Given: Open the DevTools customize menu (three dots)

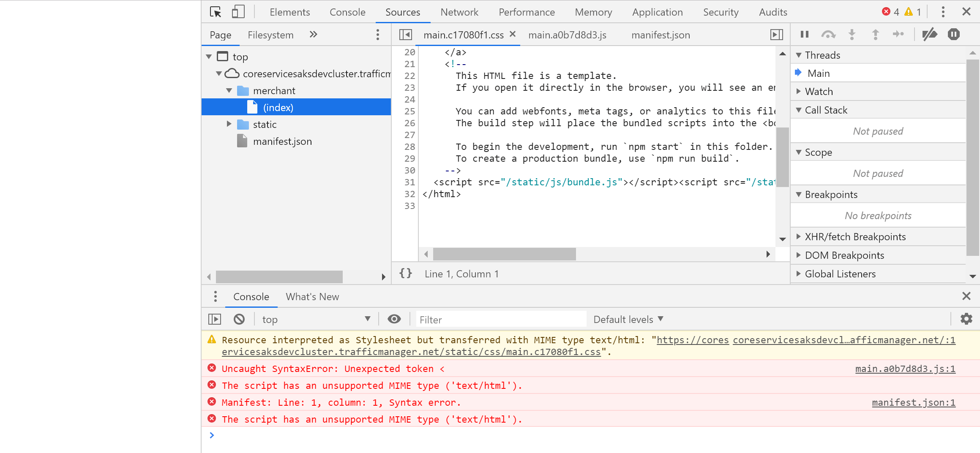Looking at the screenshot, I should click(943, 12).
